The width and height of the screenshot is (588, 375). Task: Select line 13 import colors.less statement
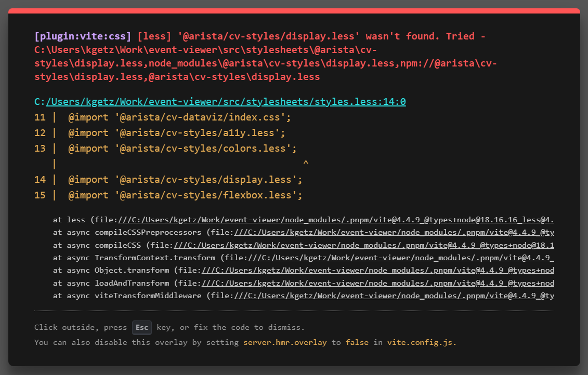(x=182, y=148)
